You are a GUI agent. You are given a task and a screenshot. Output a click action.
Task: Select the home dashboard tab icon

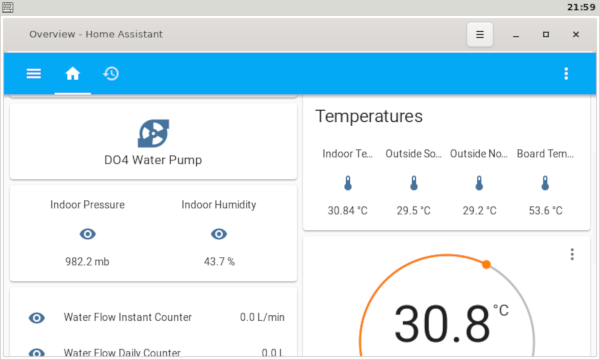click(72, 73)
